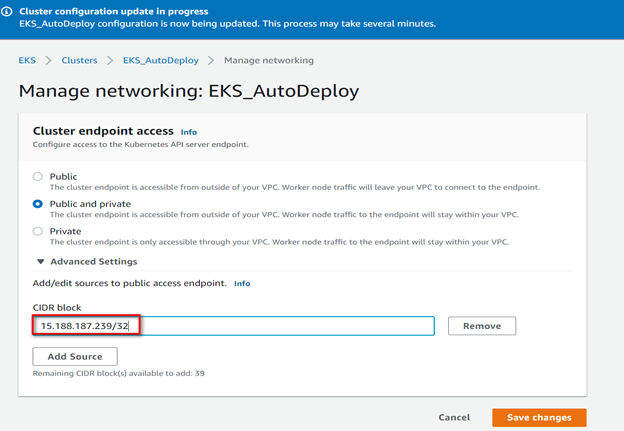Click the Manage networking breadcrumb item
This screenshot has height=431, width=624.
tap(269, 61)
